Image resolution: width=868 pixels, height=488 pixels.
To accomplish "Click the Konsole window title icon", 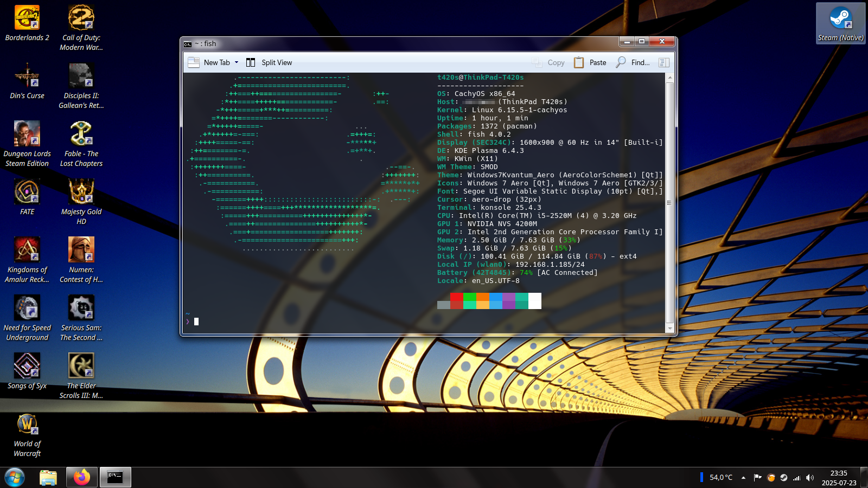I will (188, 44).
